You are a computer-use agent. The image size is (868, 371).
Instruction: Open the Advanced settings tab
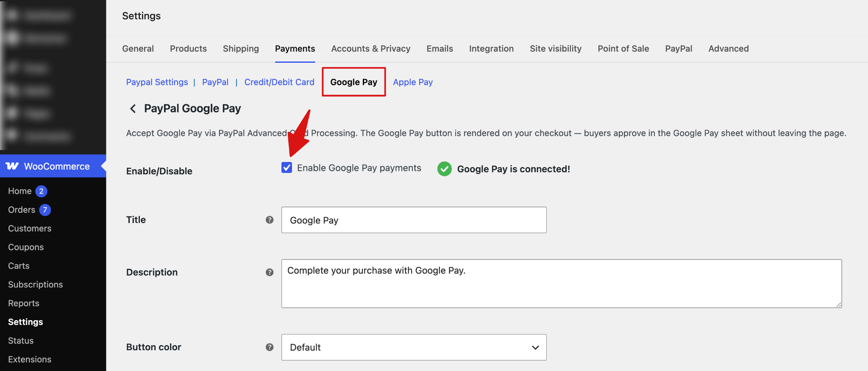[729, 49]
